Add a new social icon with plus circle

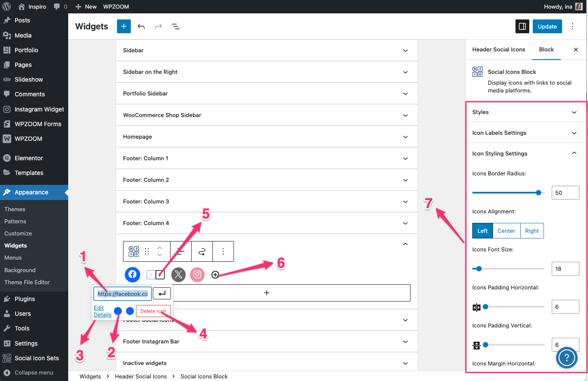[215, 275]
